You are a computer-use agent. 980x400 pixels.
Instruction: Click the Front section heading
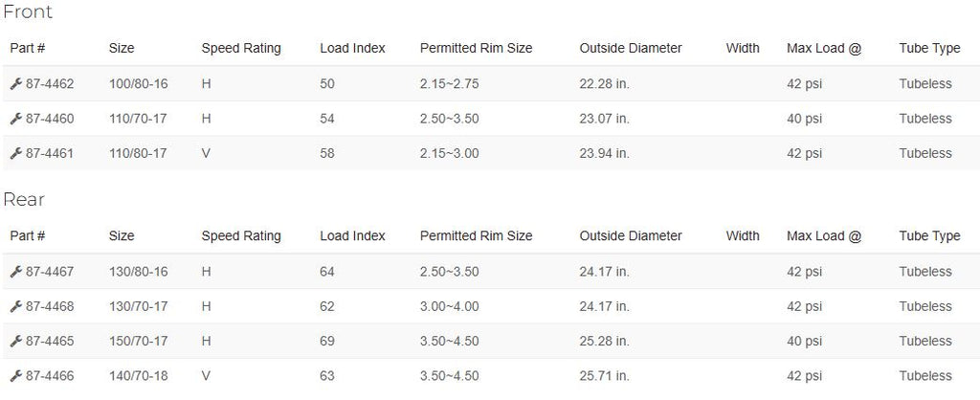coord(28,11)
